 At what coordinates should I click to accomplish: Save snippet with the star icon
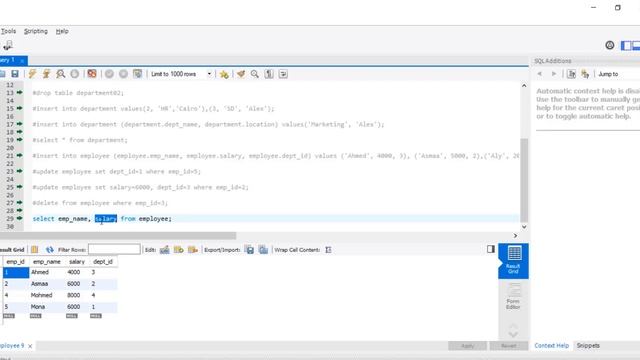tap(224, 74)
